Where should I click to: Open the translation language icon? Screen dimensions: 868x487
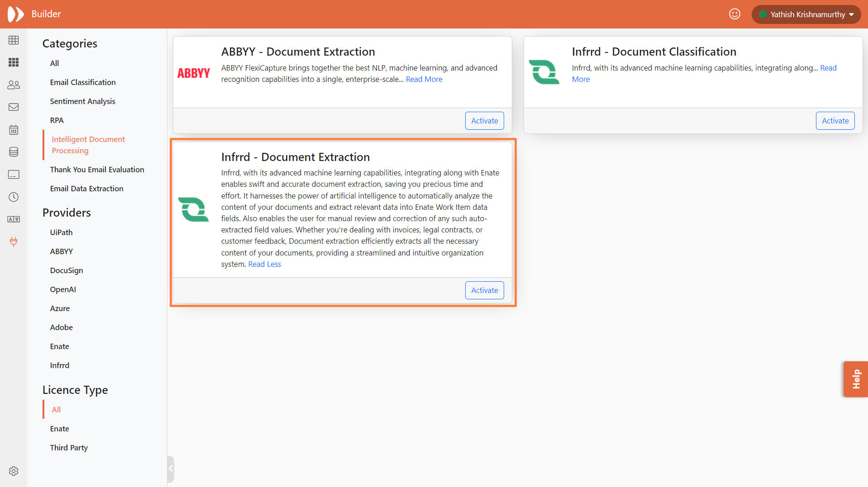[x=14, y=219]
